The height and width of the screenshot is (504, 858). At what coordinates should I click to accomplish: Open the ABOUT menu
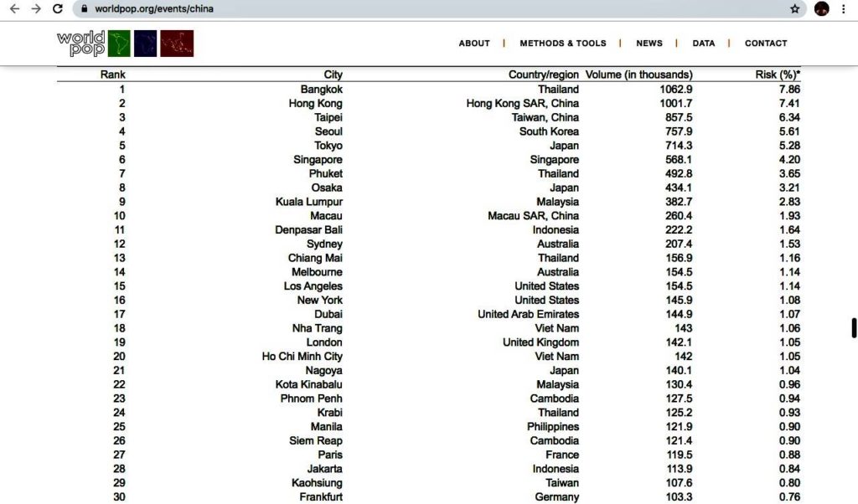[474, 44]
